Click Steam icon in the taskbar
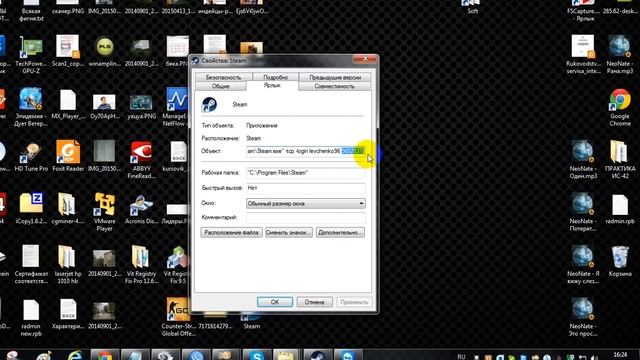 (318, 355)
